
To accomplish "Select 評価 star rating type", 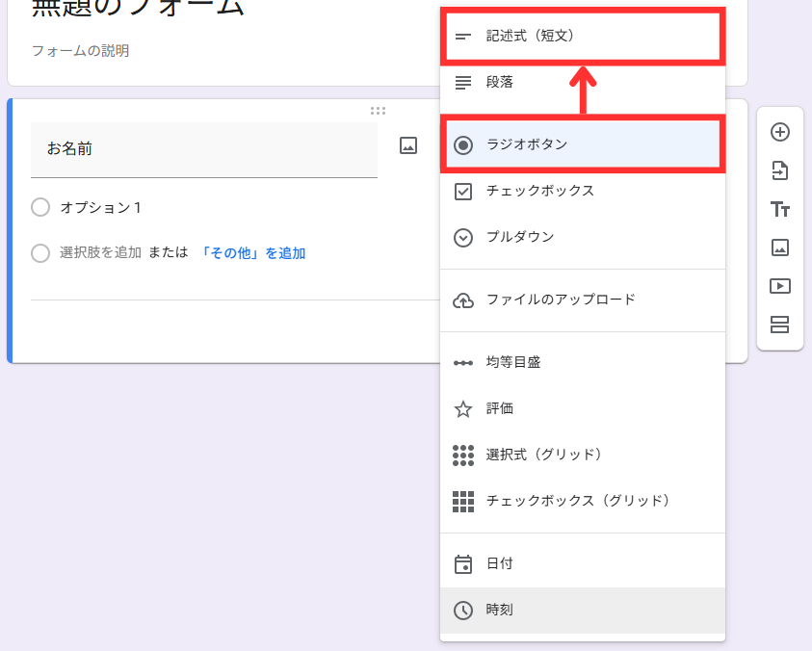I will [x=583, y=408].
